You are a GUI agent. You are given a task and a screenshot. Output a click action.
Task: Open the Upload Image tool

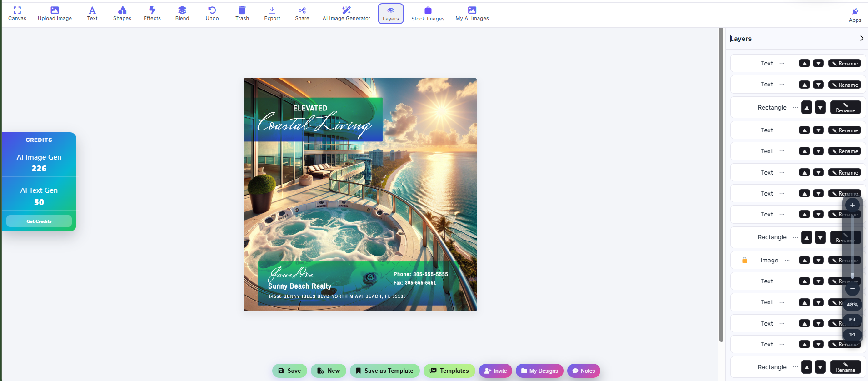(x=55, y=14)
